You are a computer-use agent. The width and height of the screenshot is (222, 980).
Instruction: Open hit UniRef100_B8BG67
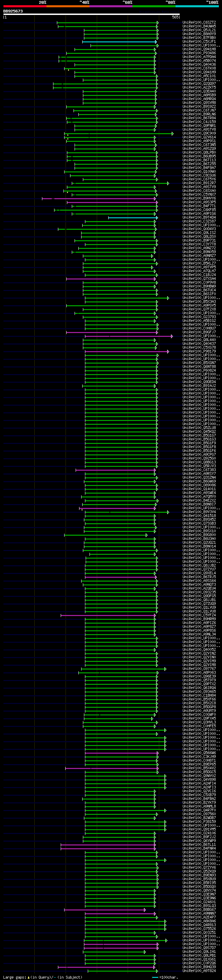(x=199, y=909)
